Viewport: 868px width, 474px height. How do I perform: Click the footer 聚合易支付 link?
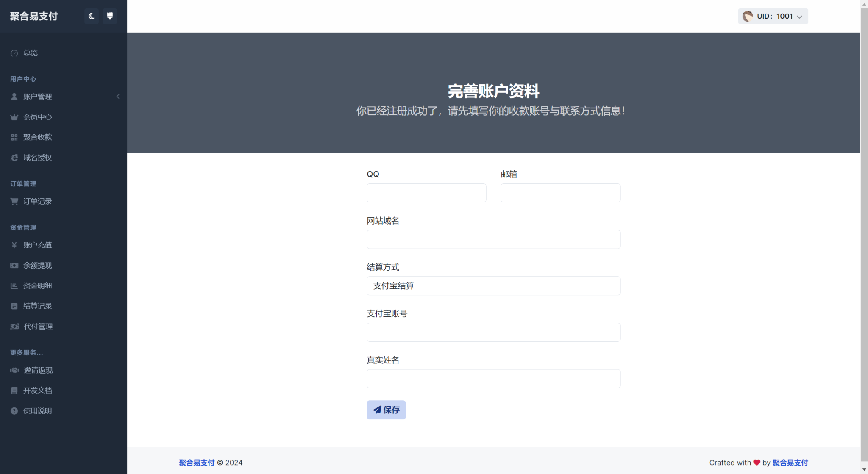[x=196, y=463]
